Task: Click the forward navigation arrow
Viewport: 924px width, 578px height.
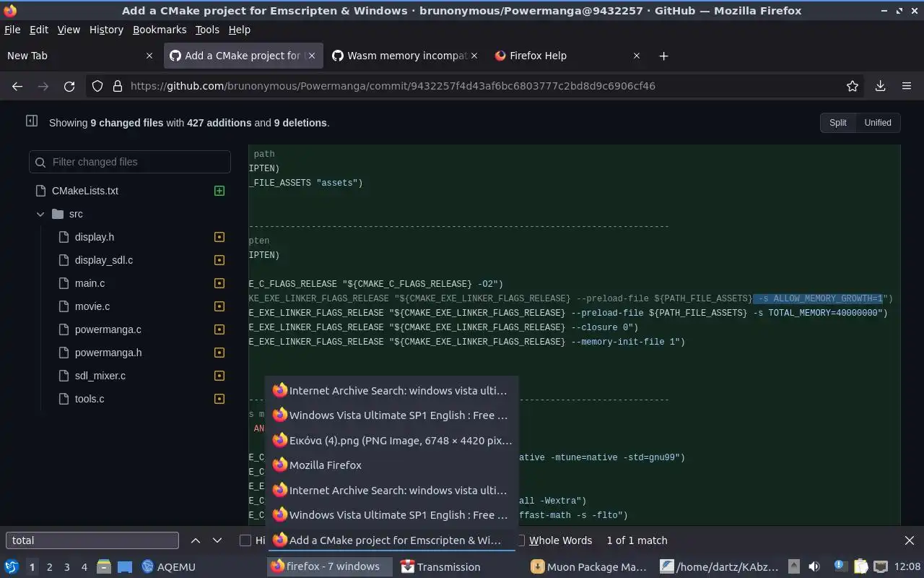Action: click(x=43, y=86)
